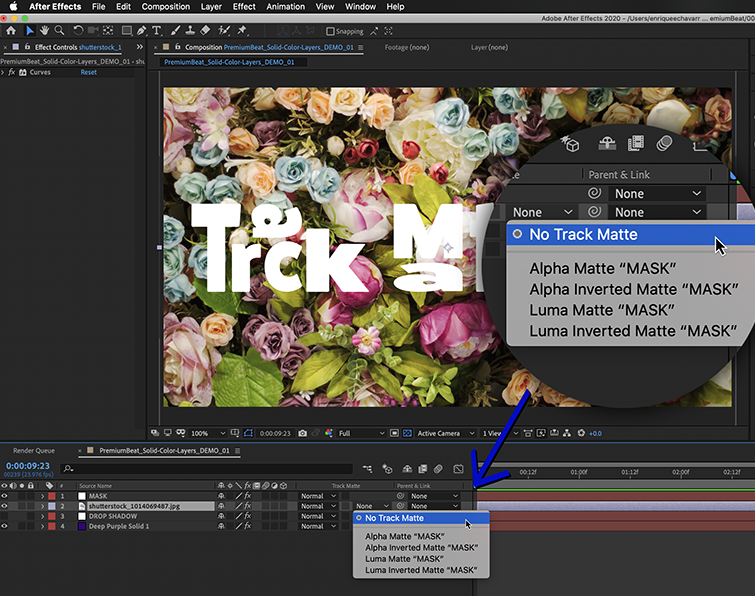
Task: Select the Rotation tool
Action: 80,31
